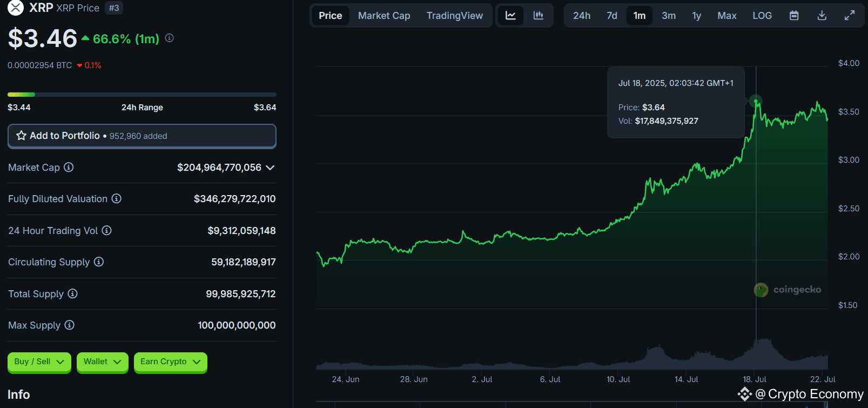The image size is (868, 408).
Task: Show Max Supply info icon
Action: 69,325
